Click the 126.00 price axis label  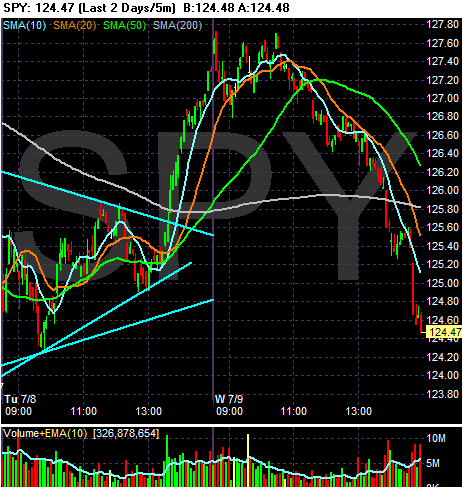coord(442,190)
